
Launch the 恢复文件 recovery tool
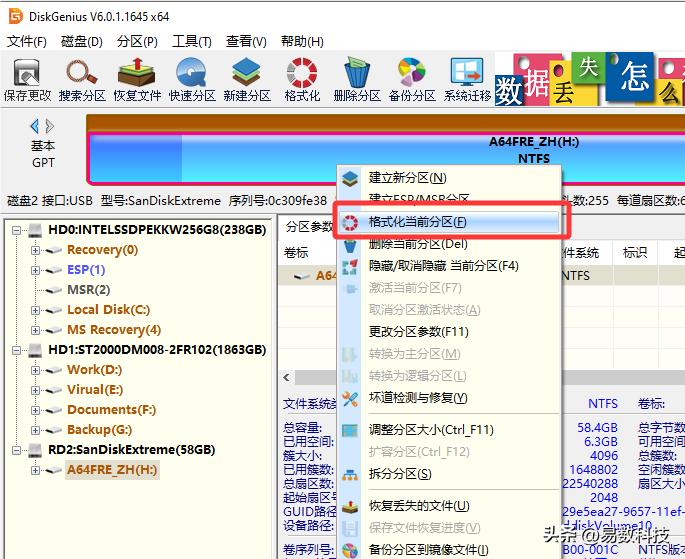pyautogui.click(x=137, y=79)
